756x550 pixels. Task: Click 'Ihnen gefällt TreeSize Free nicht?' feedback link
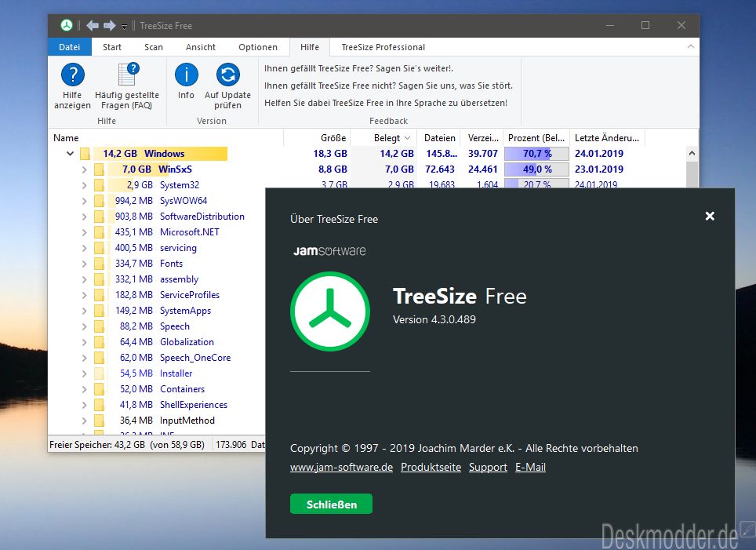pos(389,86)
